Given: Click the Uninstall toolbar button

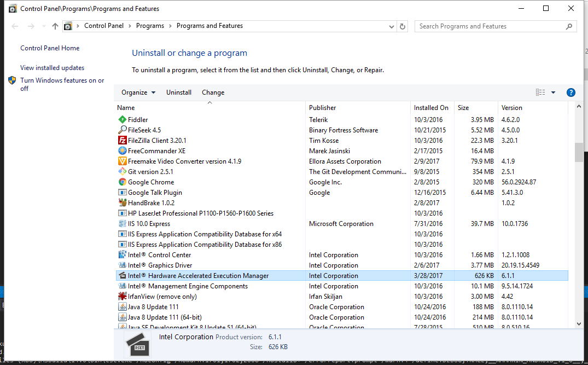Looking at the screenshot, I should coord(179,92).
